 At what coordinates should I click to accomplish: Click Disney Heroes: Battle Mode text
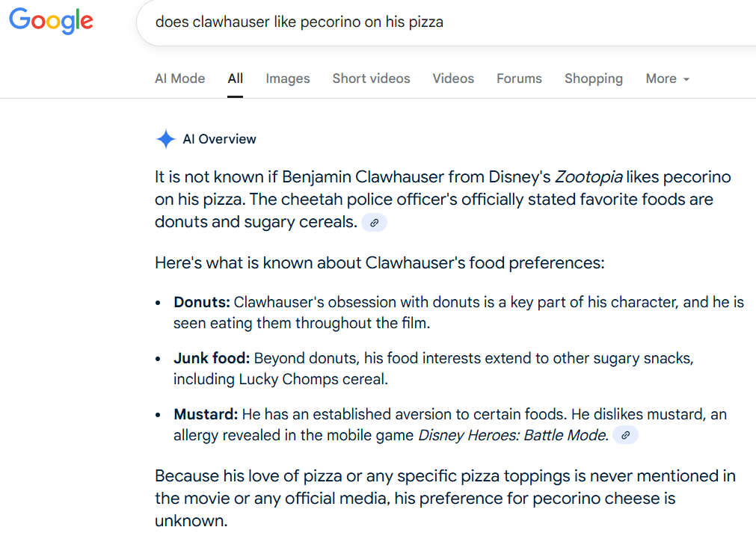513,435
